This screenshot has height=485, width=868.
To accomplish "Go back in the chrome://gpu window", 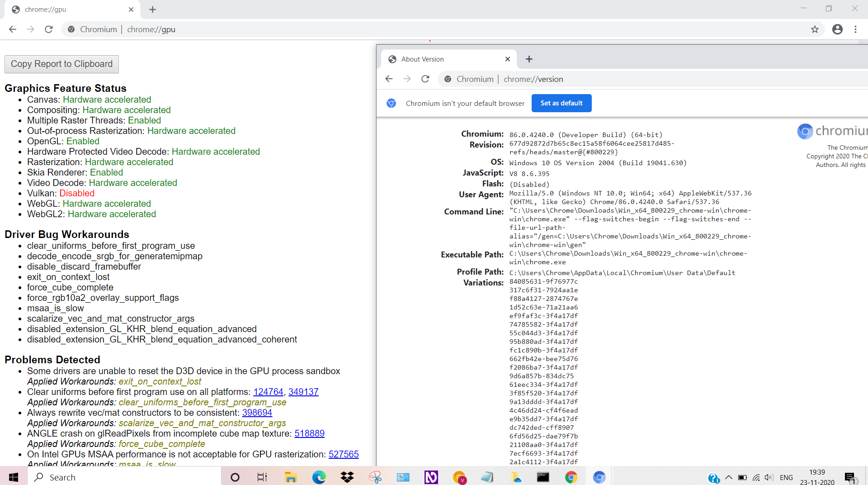I will [x=13, y=29].
